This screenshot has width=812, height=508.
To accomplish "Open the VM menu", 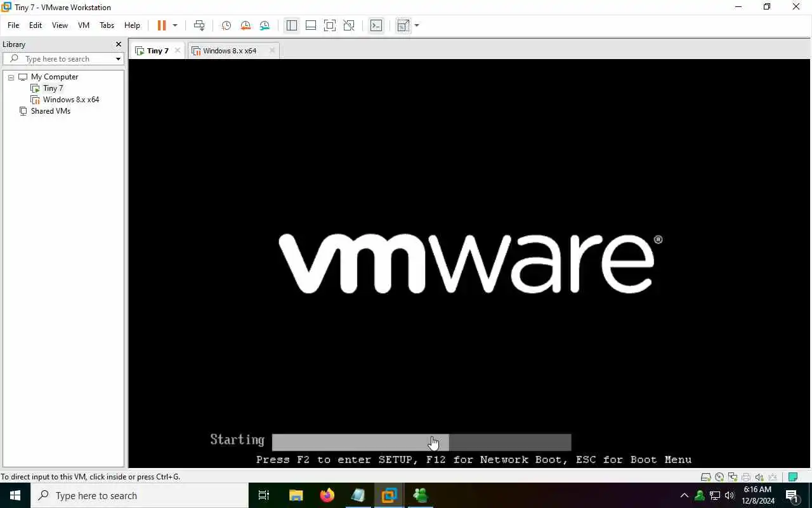I will coord(84,25).
